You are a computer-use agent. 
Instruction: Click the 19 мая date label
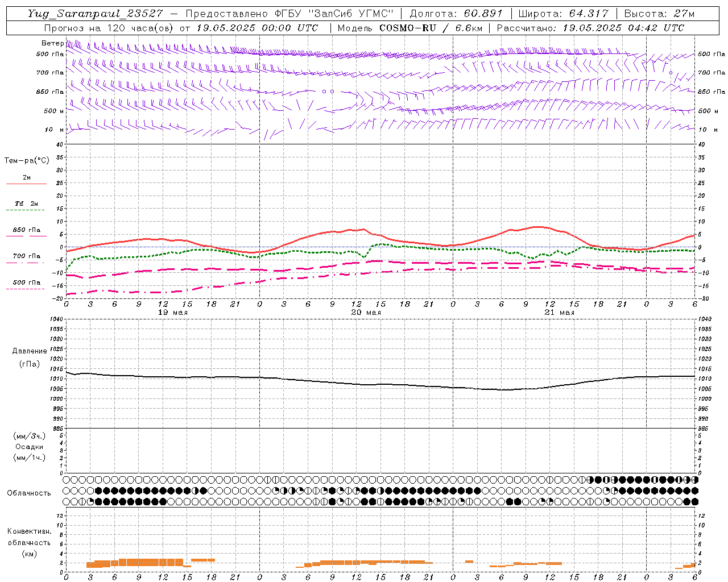172,313
